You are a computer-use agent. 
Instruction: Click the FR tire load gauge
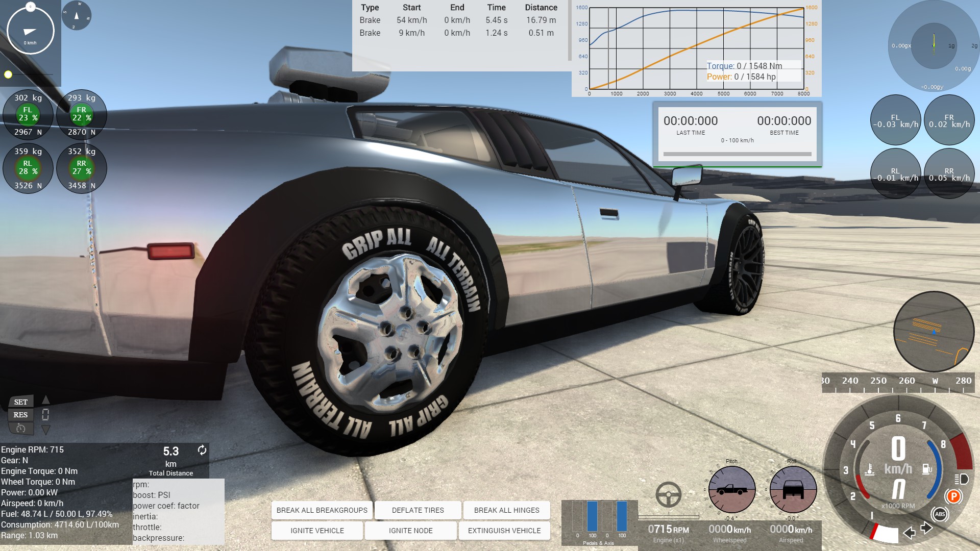81,114
